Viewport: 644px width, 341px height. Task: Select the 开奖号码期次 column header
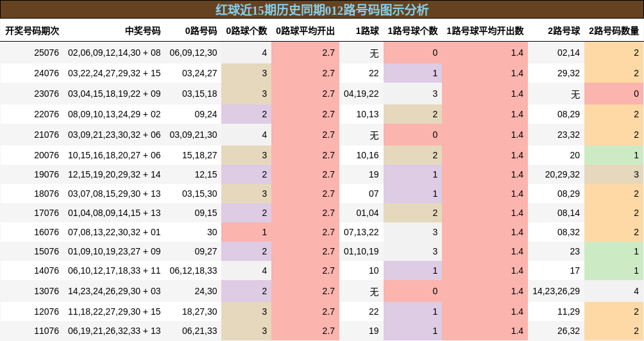point(32,31)
